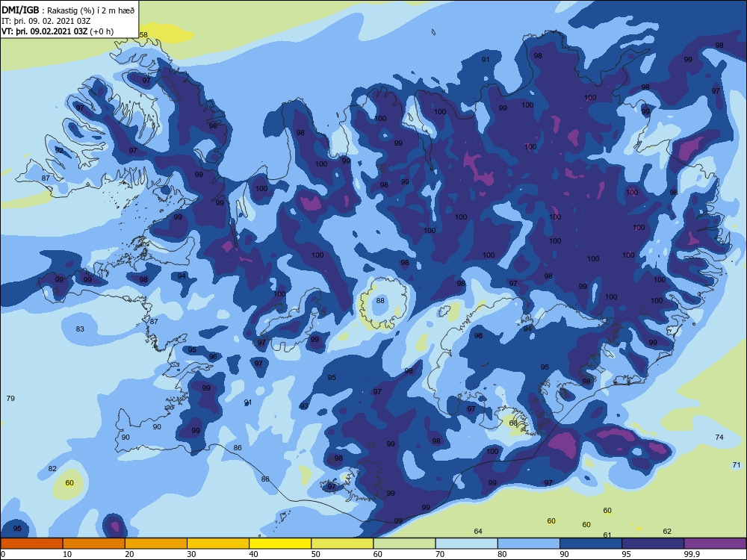Screen dimensions: 747x560
Task: Click the navy 95–99.9 legend swatch
Action: (x=653, y=544)
